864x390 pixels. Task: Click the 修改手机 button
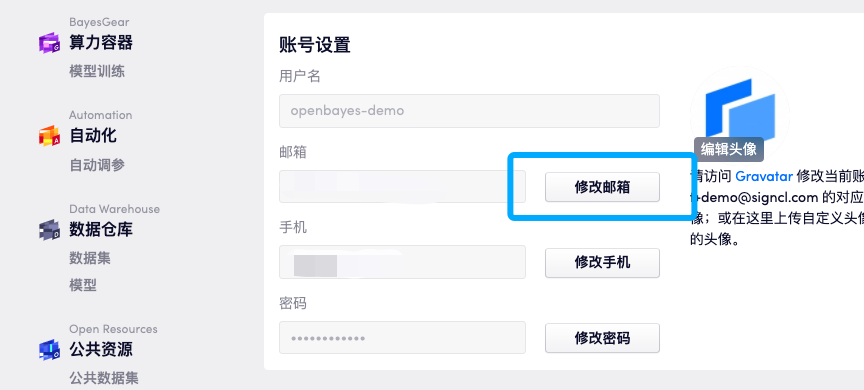pos(602,263)
